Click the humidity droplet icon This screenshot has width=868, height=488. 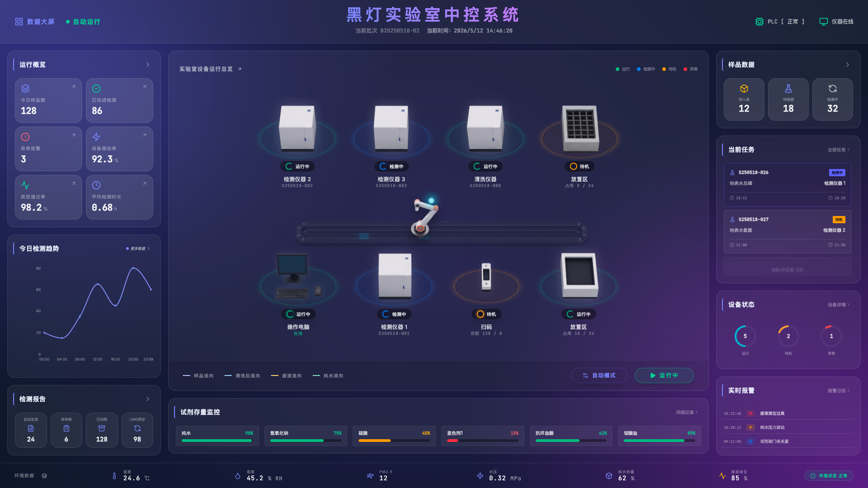point(238,476)
